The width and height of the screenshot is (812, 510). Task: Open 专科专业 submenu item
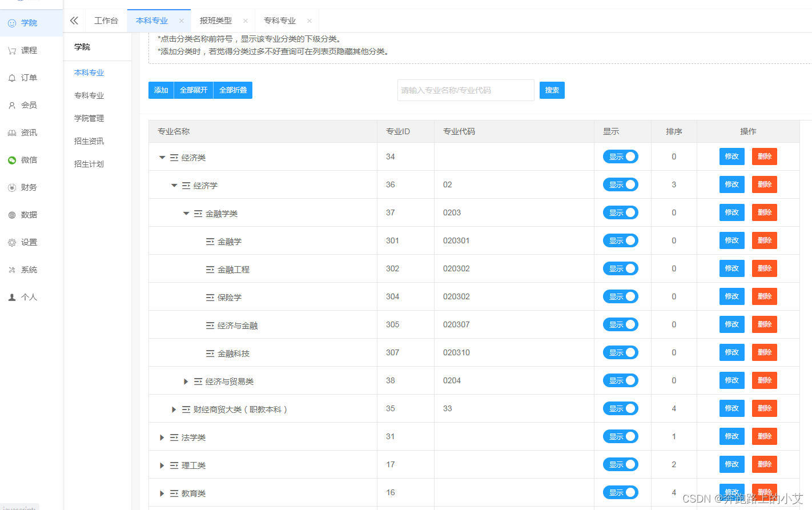coord(89,95)
